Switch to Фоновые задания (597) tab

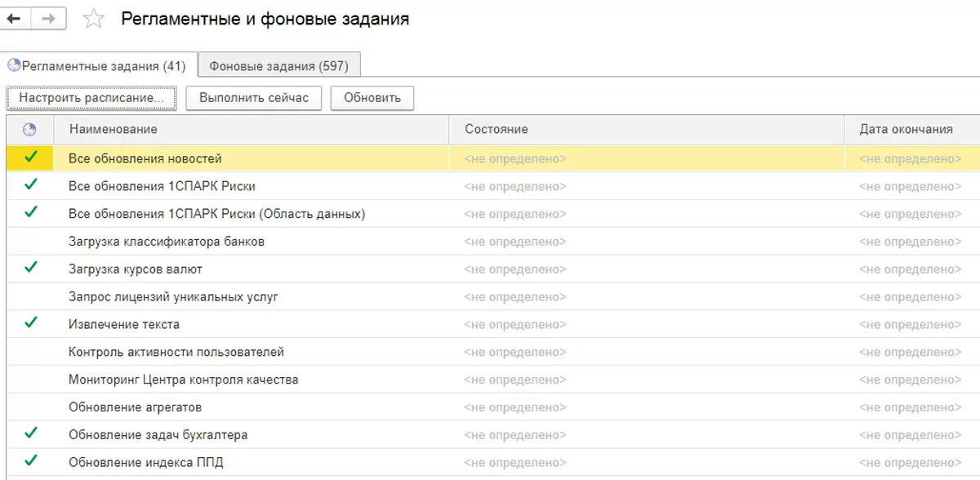tap(278, 65)
